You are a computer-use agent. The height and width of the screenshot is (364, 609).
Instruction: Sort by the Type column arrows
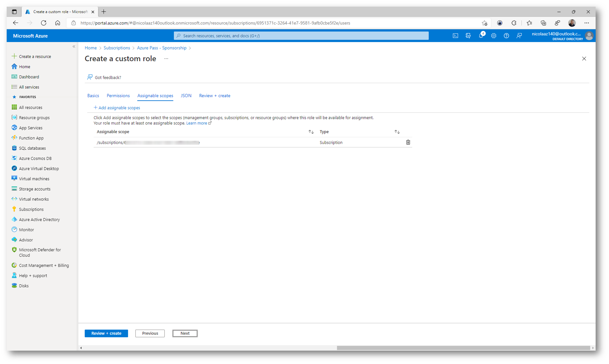click(397, 132)
